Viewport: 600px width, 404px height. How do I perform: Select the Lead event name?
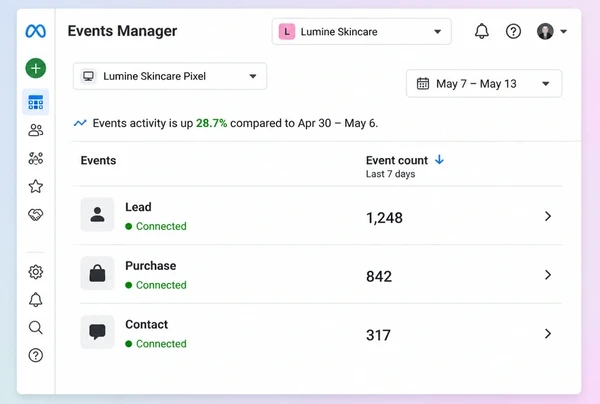tap(139, 207)
